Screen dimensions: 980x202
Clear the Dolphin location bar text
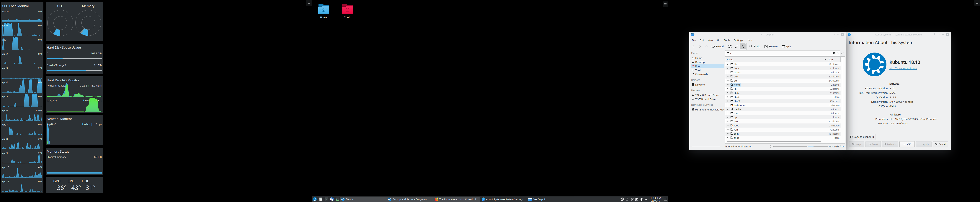[x=834, y=53]
